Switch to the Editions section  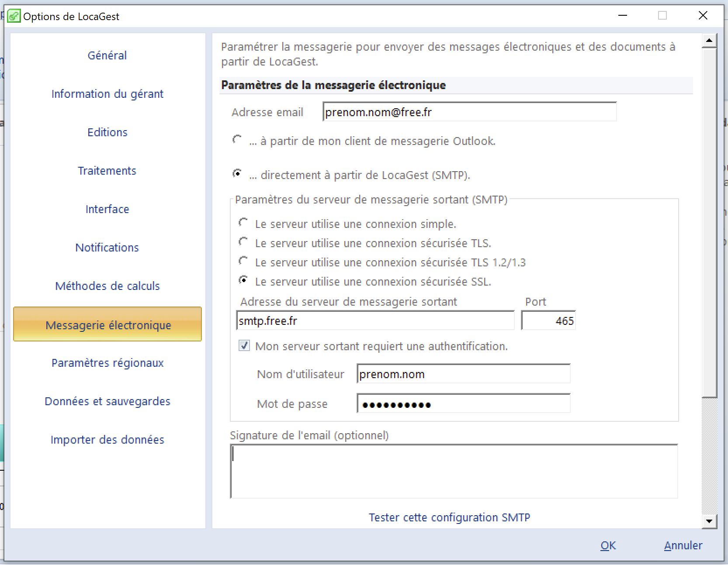tap(107, 132)
